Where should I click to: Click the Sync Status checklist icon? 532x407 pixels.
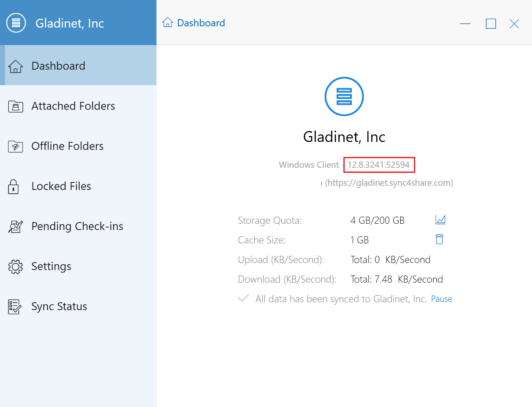pos(15,307)
